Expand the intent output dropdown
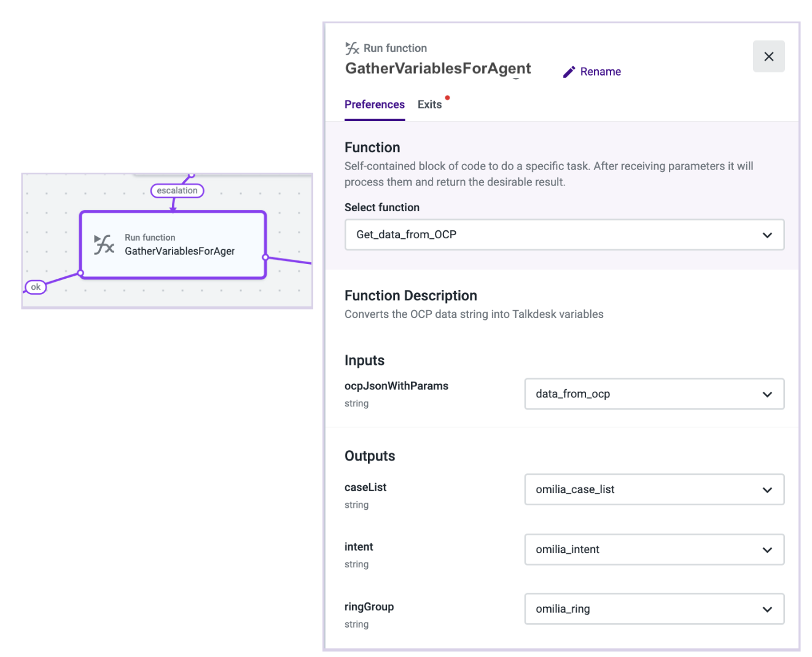The width and height of the screenshot is (812, 657). [x=654, y=550]
